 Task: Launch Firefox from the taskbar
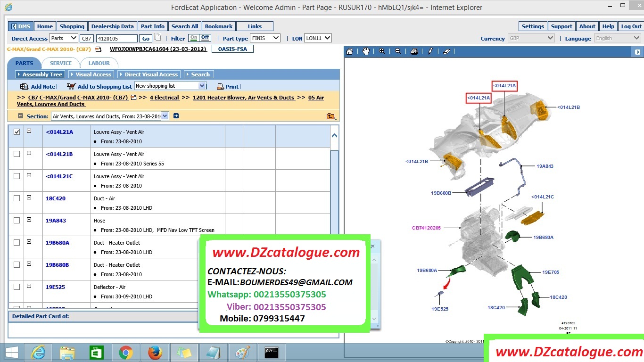(x=155, y=353)
